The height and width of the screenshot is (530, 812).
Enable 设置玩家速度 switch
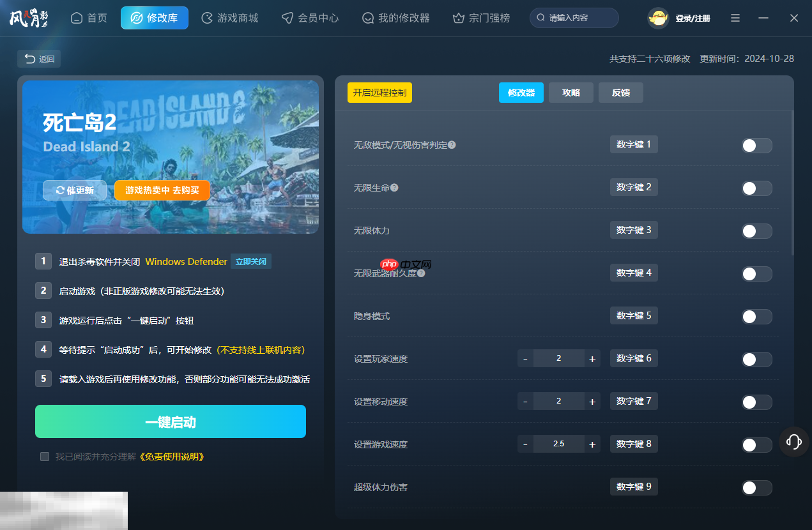pos(756,360)
